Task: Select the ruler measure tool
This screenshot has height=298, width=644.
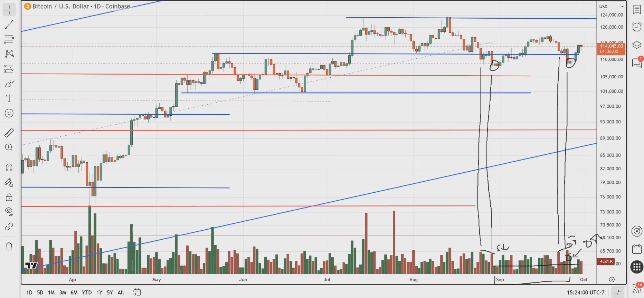Action: [x=9, y=133]
